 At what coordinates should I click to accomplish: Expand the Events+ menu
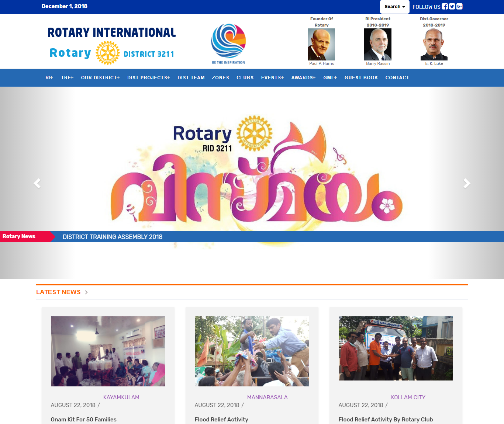tap(272, 78)
